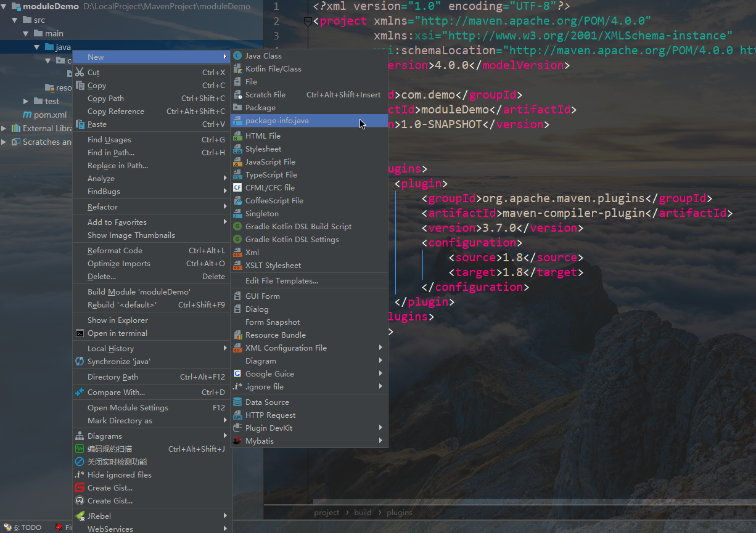Screen dimensions: 756x533
Task: Click the HTTP Request icon
Action: (x=237, y=415)
